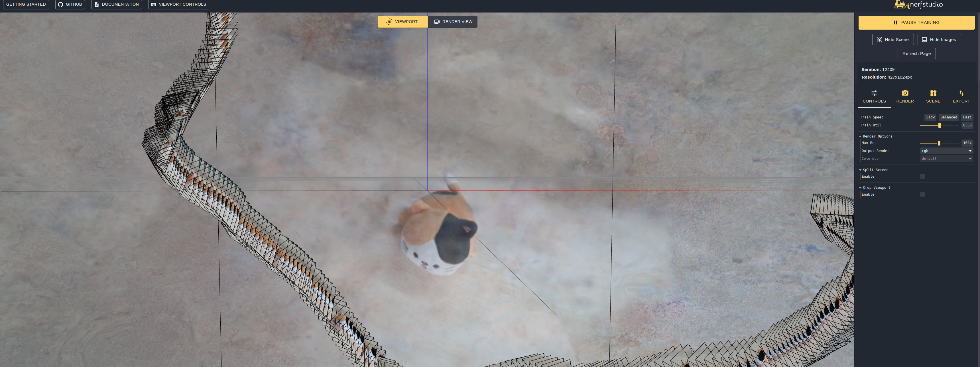This screenshot has height=367, width=980.
Task: Click the Hide Images picture icon
Action: click(924, 40)
